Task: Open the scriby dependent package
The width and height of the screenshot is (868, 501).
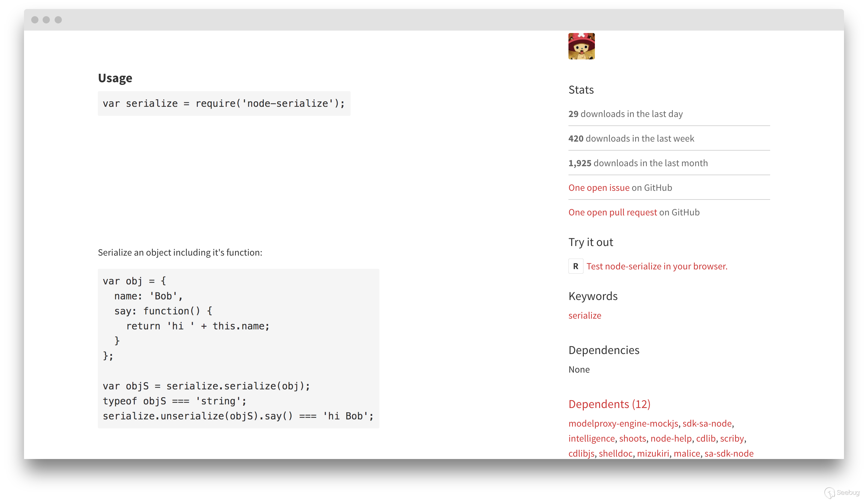Action: (732, 438)
